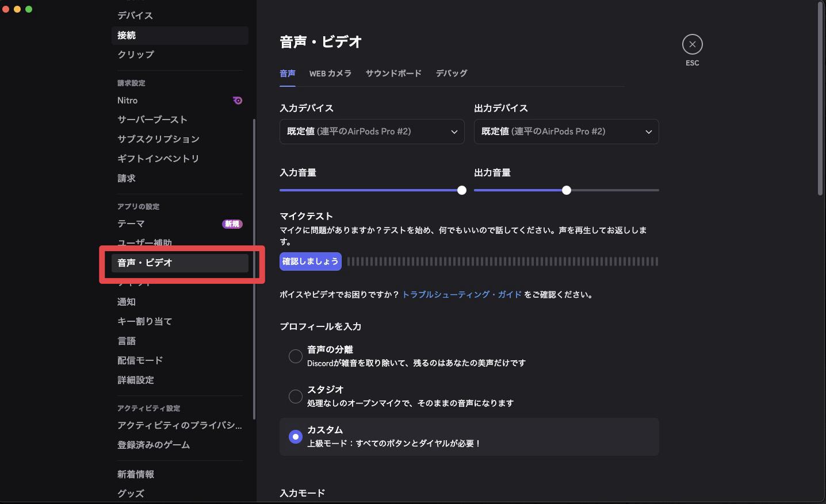Image resolution: width=826 pixels, height=504 pixels.
Task: Start the mic test with 確認しましょう button
Action: [x=310, y=261]
